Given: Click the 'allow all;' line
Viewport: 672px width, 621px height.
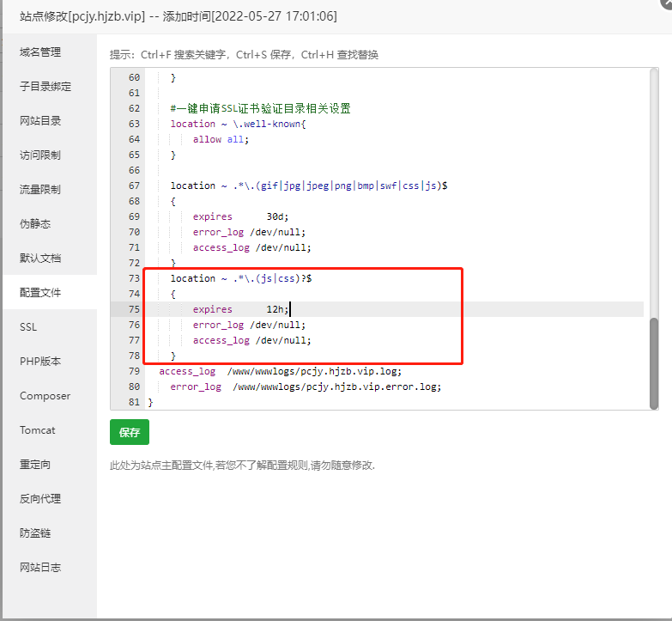Looking at the screenshot, I should click(221, 139).
